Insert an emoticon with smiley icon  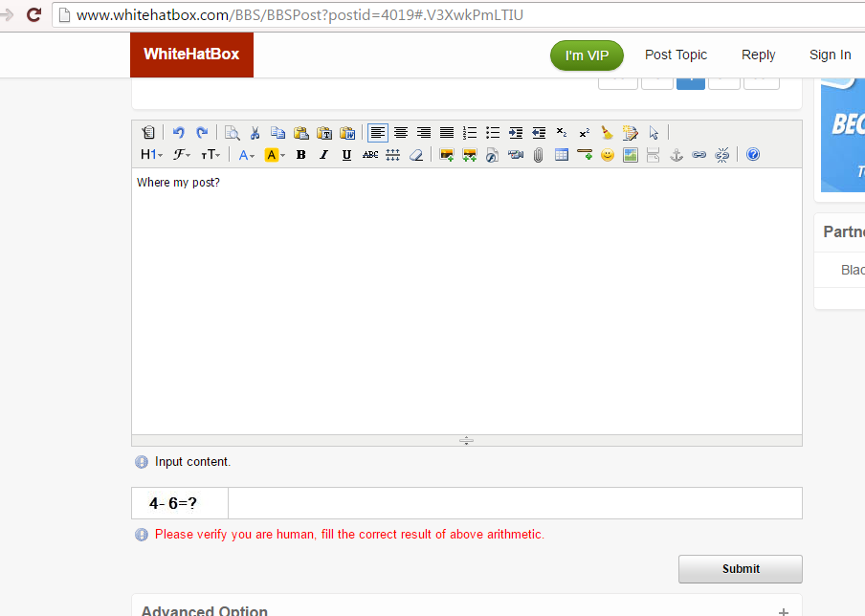coord(608,155)
